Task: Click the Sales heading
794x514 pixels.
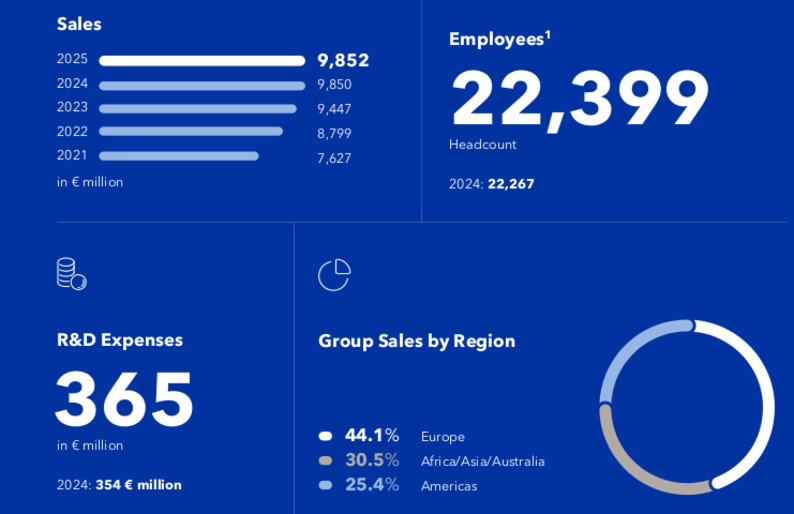Action: [x=79, y=24]
